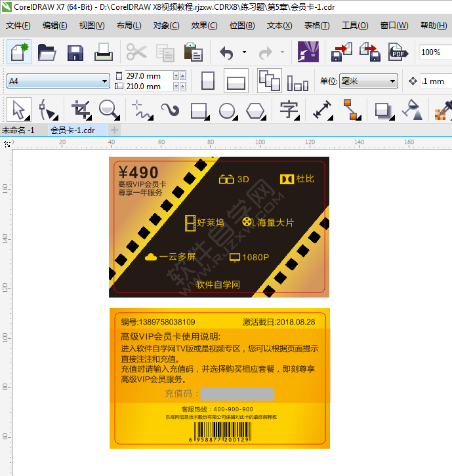The image size is (452, 476).
Task: Pick the Rectangle tool
Action: point(199,109)
